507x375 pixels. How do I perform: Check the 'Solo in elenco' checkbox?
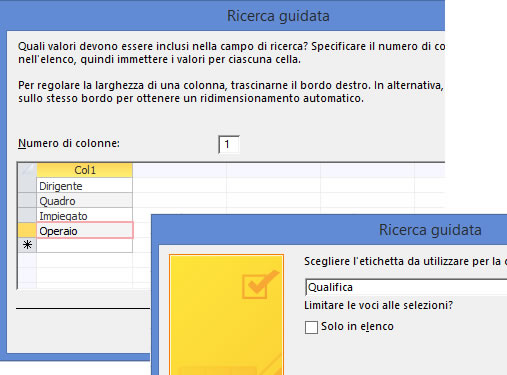(x=311, y=327)
